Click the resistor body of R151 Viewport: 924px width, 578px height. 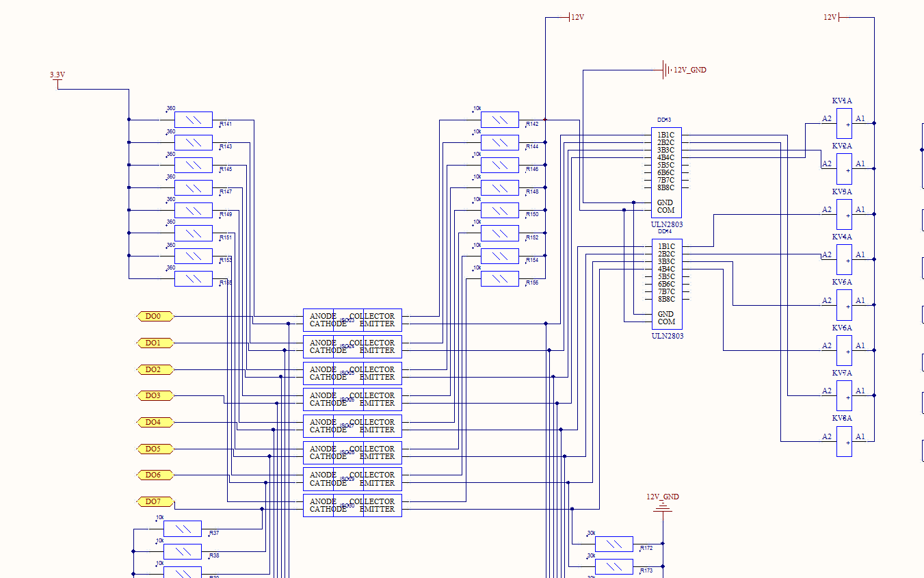(x=194, y=233)
